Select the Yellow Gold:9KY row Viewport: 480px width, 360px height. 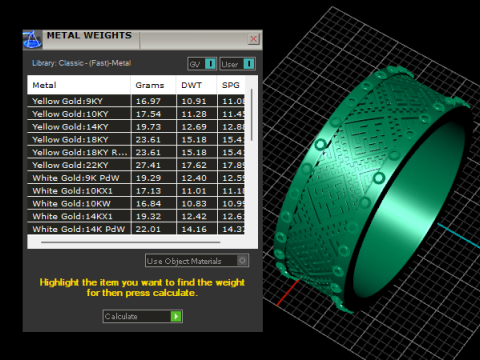[136, 101]
